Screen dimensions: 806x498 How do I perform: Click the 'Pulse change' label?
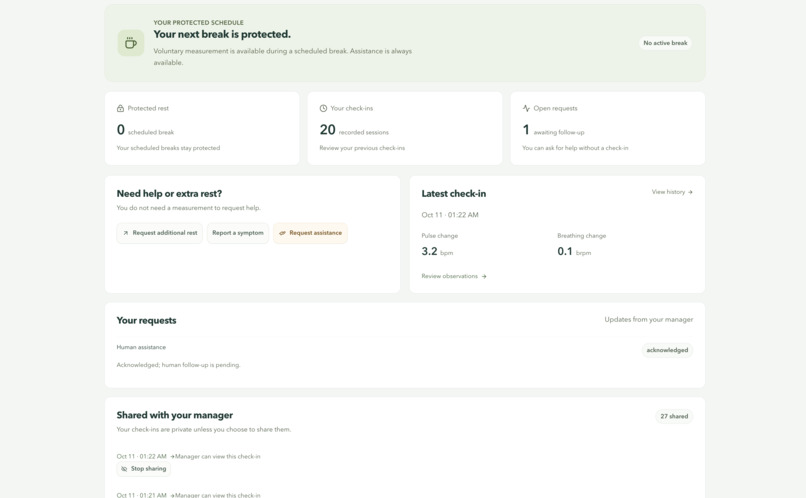coord(439,235)
